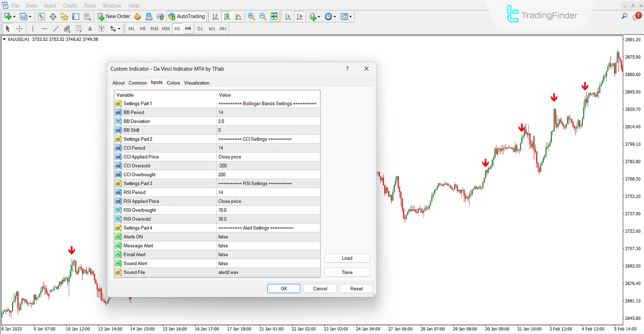
Task: Zoom out on the chart
Action: click(262, 16)
